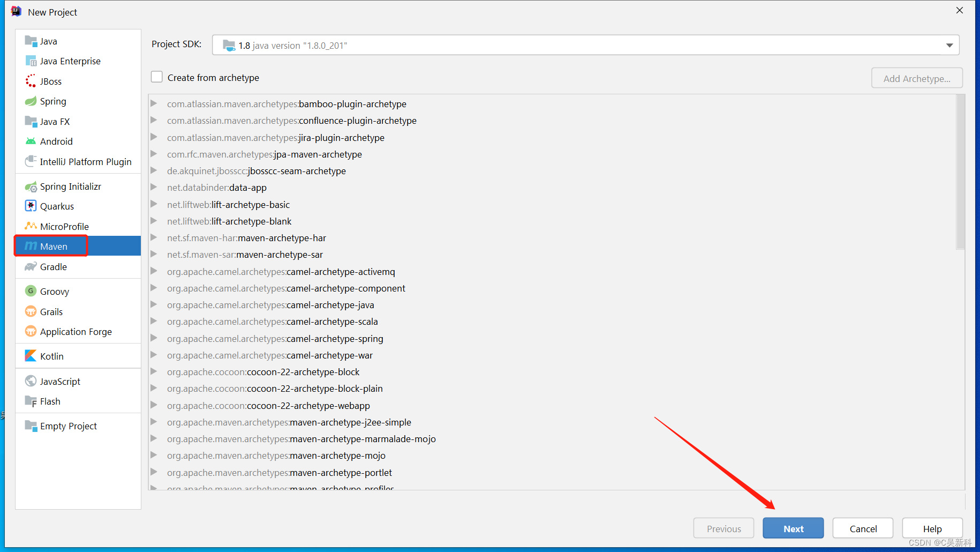The image size is (980, 552).
Task: Expand the jbosscc-seam-archetype node
Action: (154, 170)
